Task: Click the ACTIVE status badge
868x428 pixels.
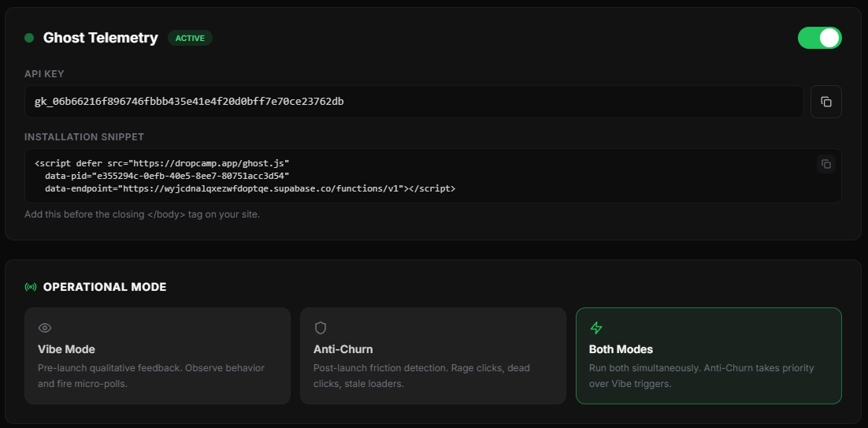Action: (190, 38)
